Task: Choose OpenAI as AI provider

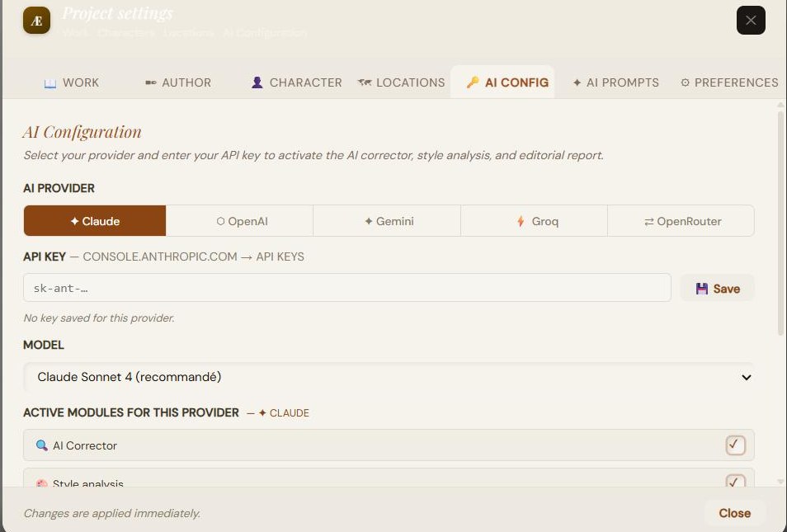Action: tap(239, 221)
